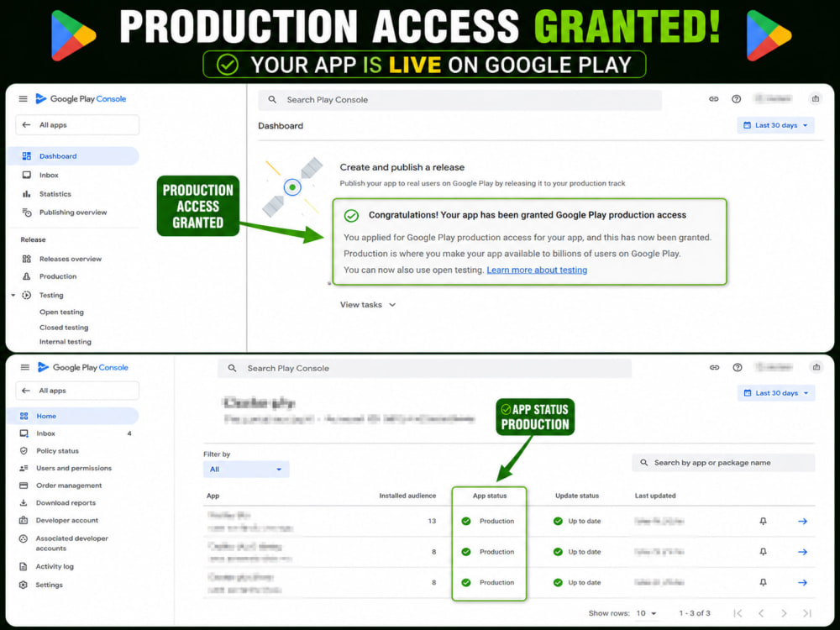840x630 pixels.
Task: Open first app with its arrow icon
Action: tap(802, 521)
